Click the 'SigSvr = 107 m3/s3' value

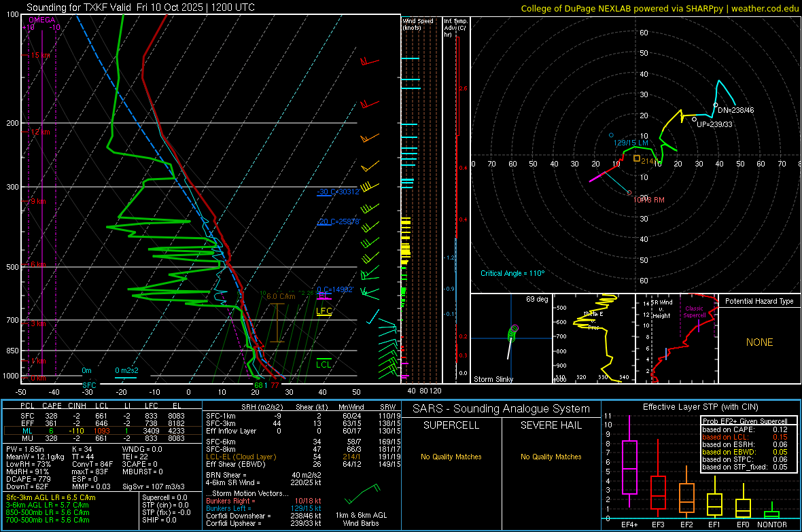pyautogui.click(x=154, y=486)
